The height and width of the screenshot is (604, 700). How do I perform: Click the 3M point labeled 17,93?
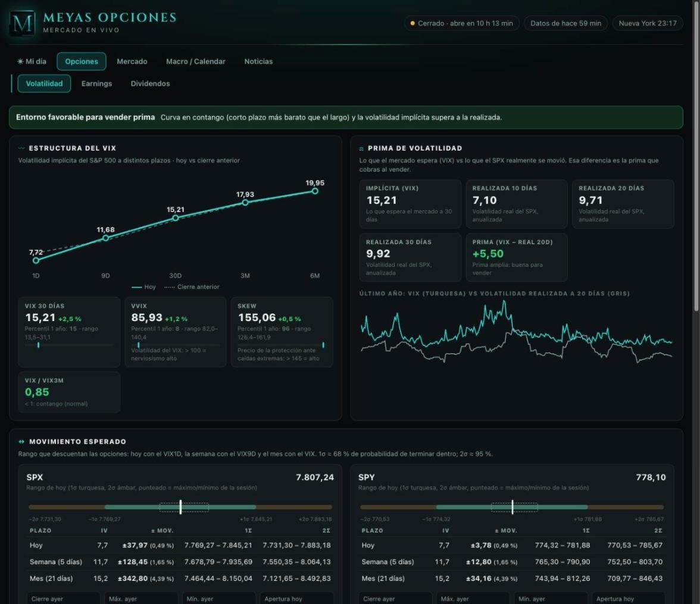[245, 203]
